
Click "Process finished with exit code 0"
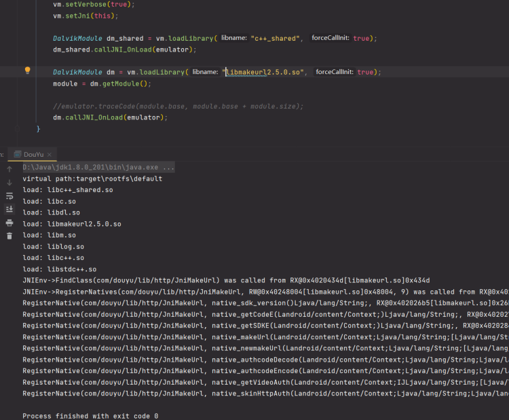[x=90, y=416]
